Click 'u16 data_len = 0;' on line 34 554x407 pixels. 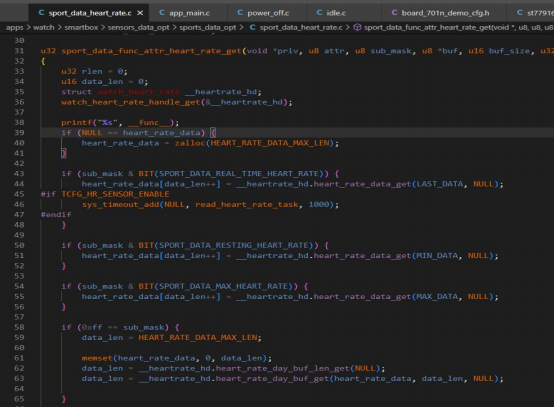pos(105,82)
